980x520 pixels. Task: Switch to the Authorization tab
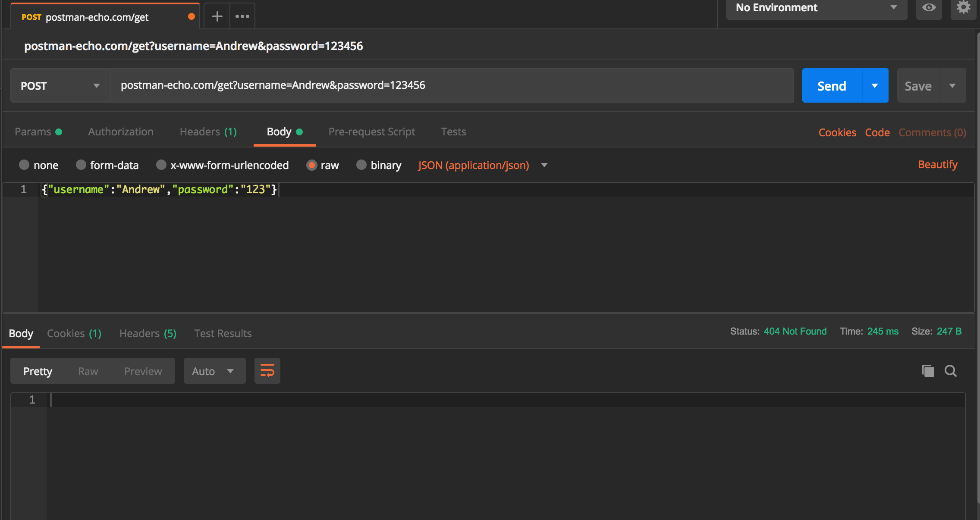[x=121, y=132]
